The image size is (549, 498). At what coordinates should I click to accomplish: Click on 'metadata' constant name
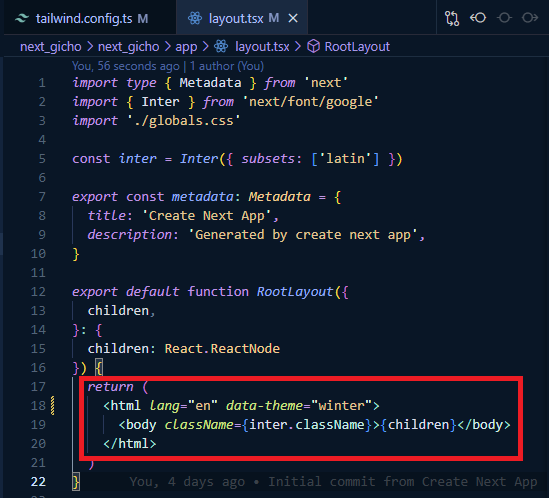pyautogui.click(x=202, y=197)
